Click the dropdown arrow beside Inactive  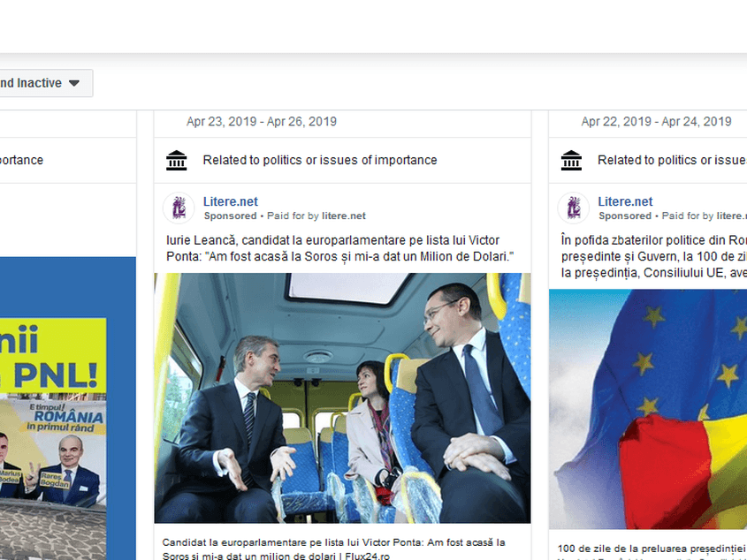click(x=74, y=83)
